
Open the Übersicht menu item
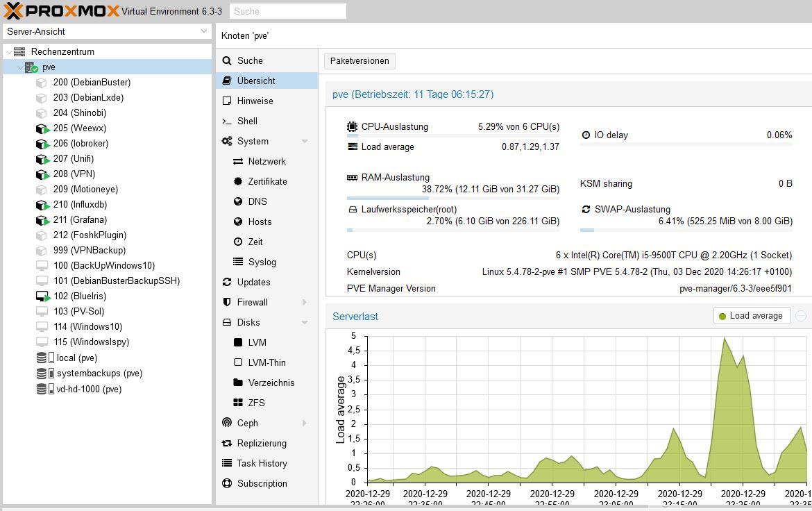pyautogui.click(x=267, y=81)
